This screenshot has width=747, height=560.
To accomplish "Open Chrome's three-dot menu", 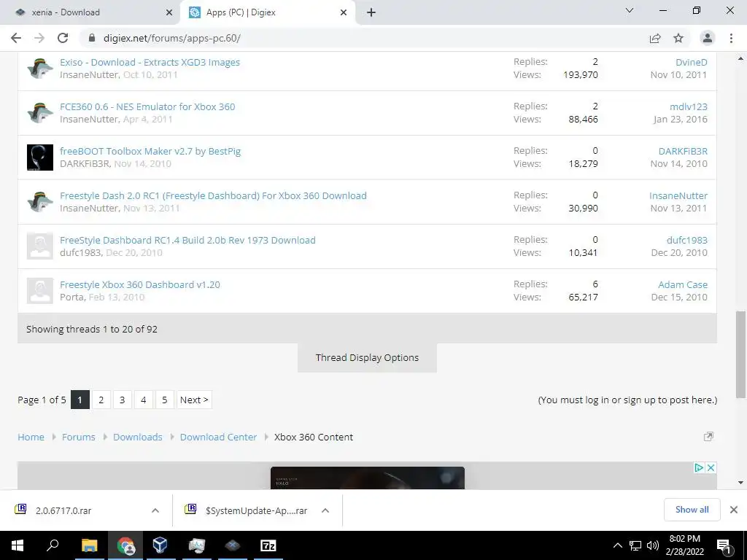I will [x=731, y=38].
